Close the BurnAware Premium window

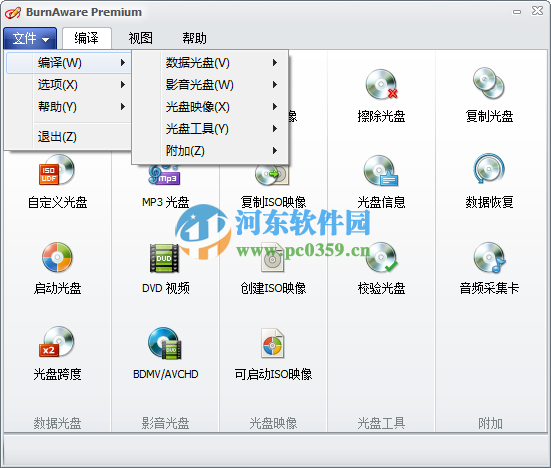[x=537, y=11]
